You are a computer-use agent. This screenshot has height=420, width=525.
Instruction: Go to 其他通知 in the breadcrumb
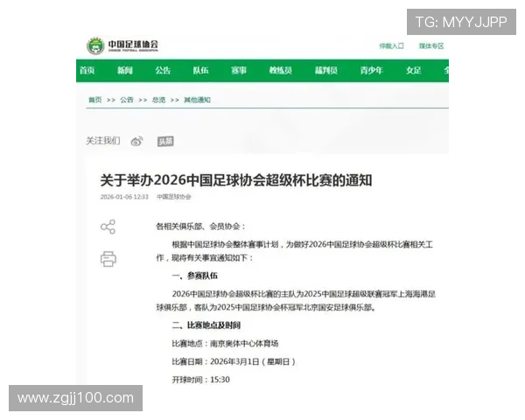coord(197,100)
